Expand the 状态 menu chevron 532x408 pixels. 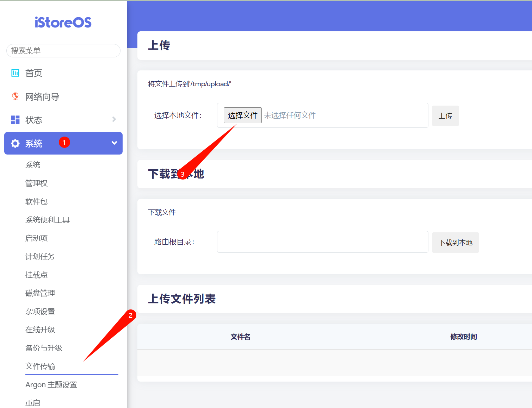[114, 119]
